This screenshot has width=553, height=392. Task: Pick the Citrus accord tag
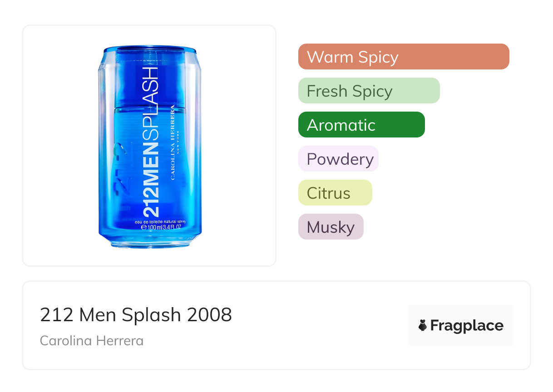pos(335,193)
